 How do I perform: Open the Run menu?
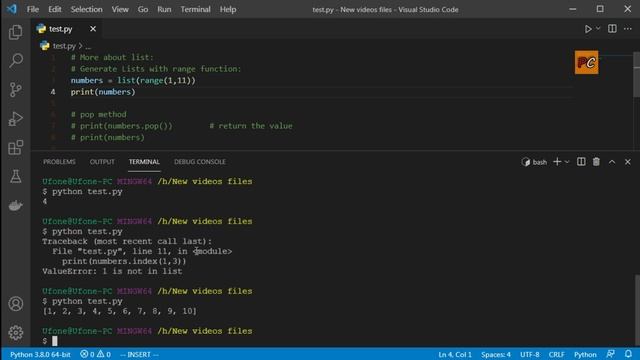coord(164,9)
